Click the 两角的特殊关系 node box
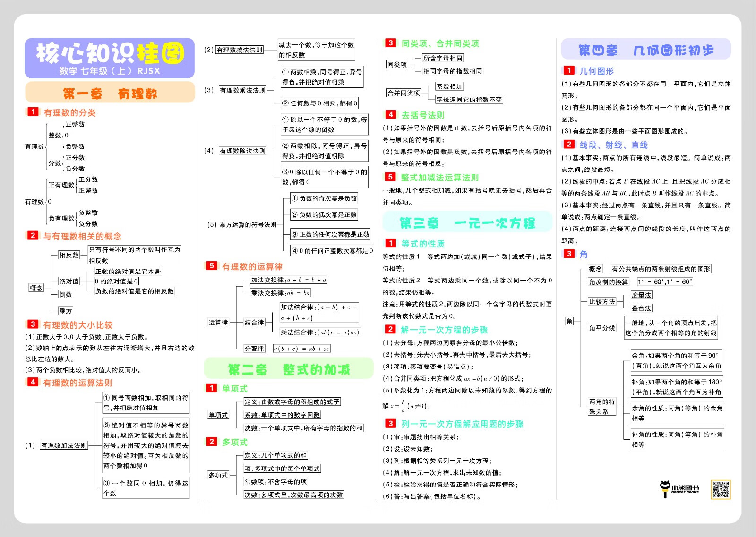Image resolution: width=756 pixels, height=537 pixels. tap(601, 406)
